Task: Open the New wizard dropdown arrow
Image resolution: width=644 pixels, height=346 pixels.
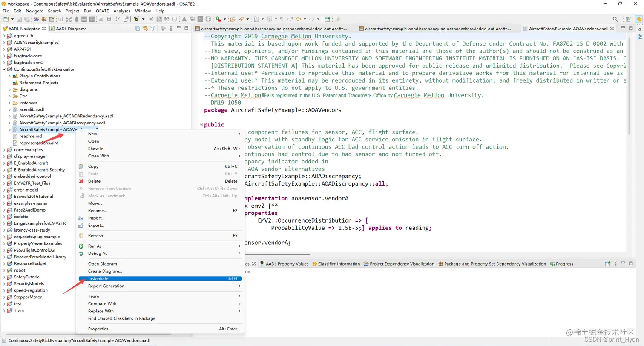Action: [x=12, y=19]
